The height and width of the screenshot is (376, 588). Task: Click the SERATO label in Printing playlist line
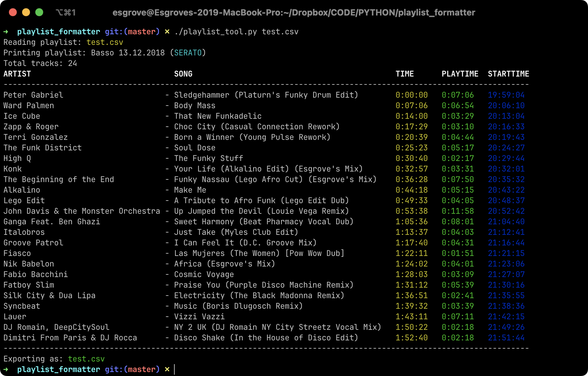188,53
